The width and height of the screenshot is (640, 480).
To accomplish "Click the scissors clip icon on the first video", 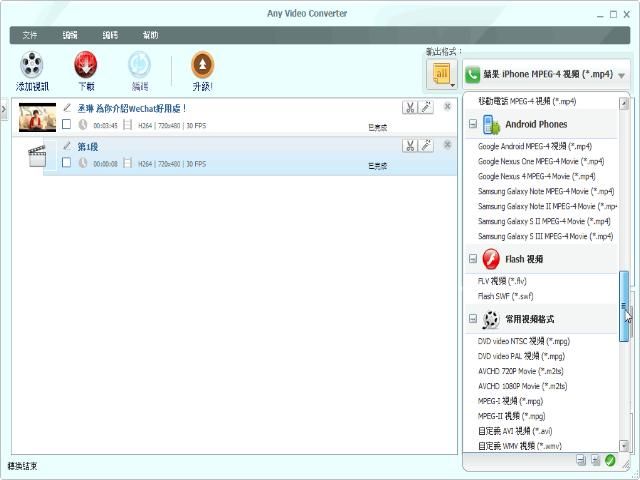I will click(x=409, y=107).
